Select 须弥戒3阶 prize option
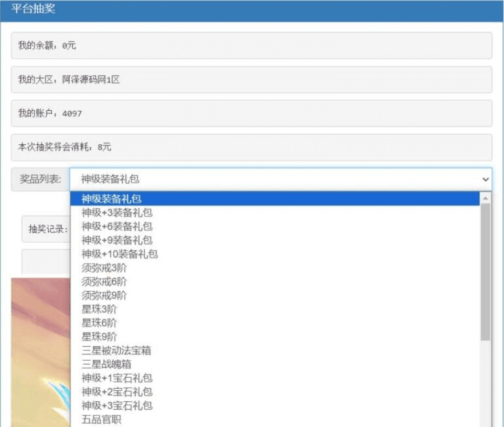Screen dimensions: 504x427 tap(104, 268)
